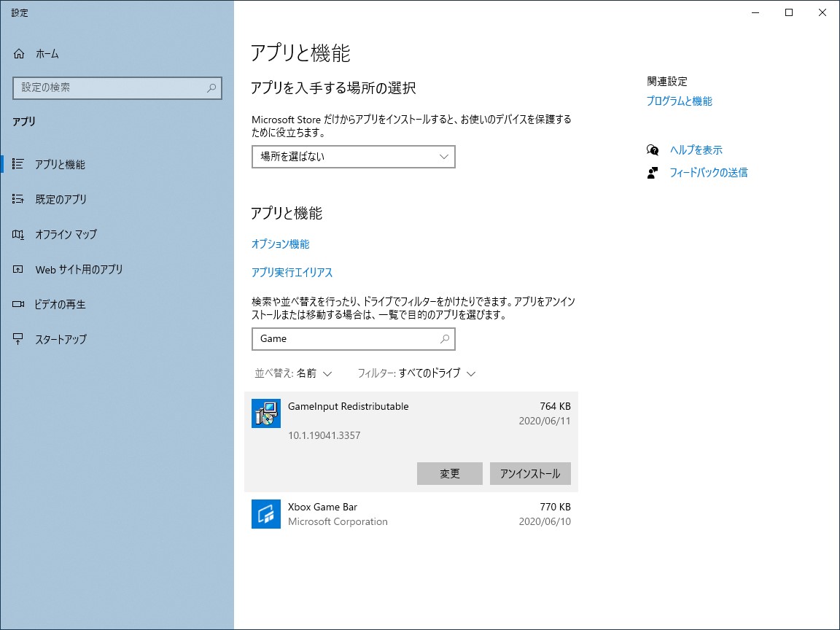Viewport: 840px width, 630px height.
Task: Open the プログラムと機能 link
Action: point(680,101)
